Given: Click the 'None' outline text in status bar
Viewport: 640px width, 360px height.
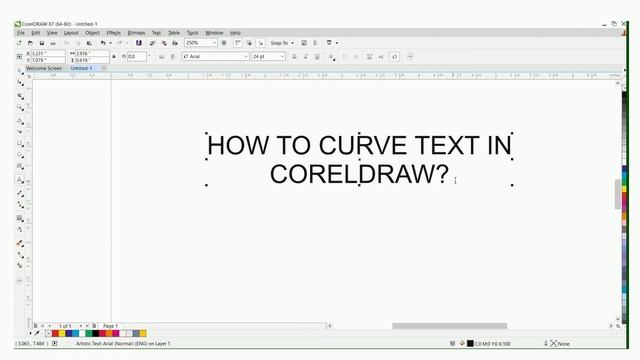Looking at the screenshot, I should point(564,344).
